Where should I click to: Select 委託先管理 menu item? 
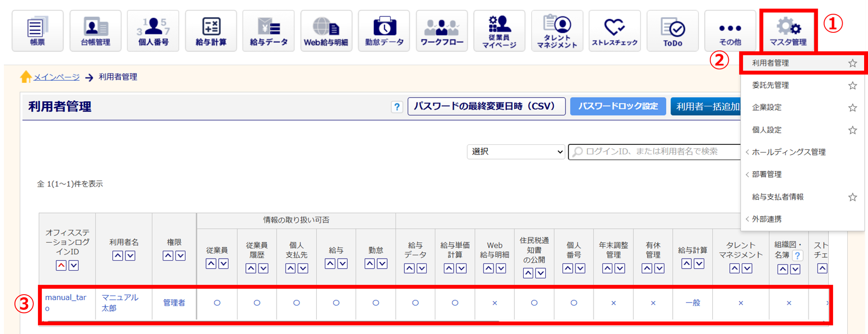point(770,86)
